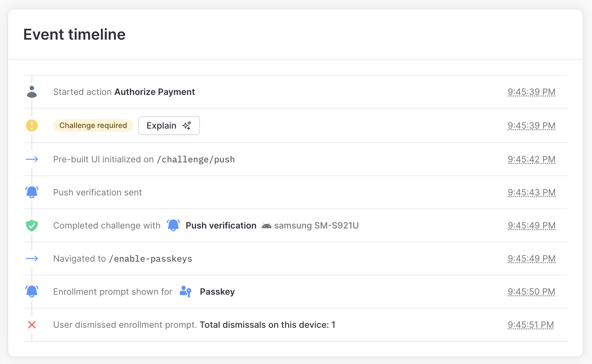Click the green shield check icon
The height and width of the screenshot is (364, 592).
tap(32, 225)
